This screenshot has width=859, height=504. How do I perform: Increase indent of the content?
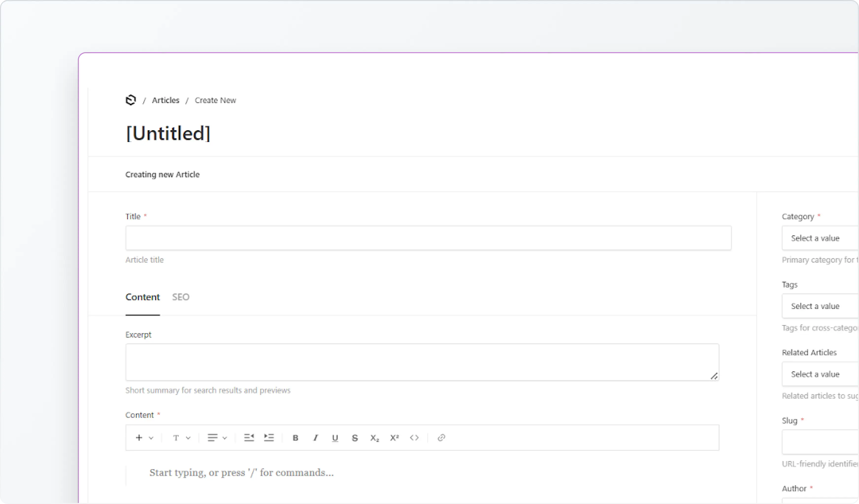tap(269, 438)
